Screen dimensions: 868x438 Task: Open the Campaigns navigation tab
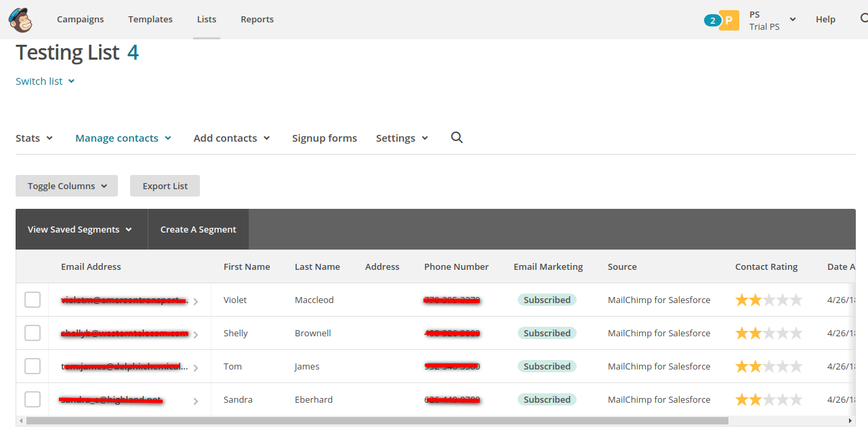[x=80, y=19]
